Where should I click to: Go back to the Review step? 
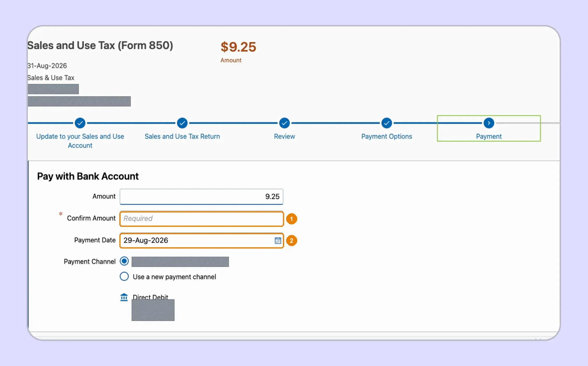[284, 136]
